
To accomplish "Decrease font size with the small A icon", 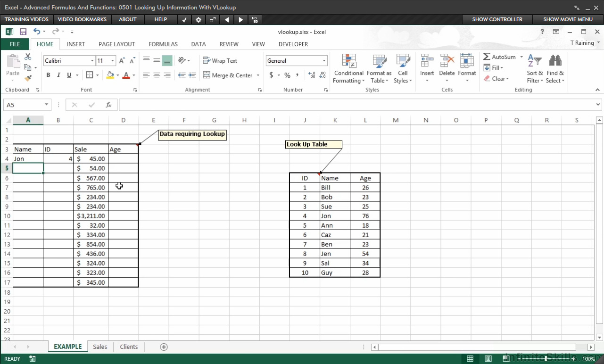I will point(132,61).
